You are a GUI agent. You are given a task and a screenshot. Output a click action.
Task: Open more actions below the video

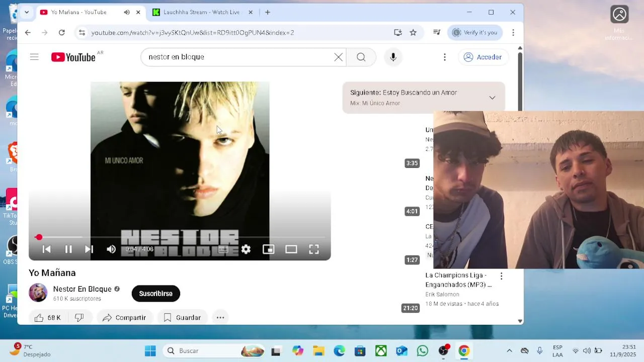click(220, 318)
